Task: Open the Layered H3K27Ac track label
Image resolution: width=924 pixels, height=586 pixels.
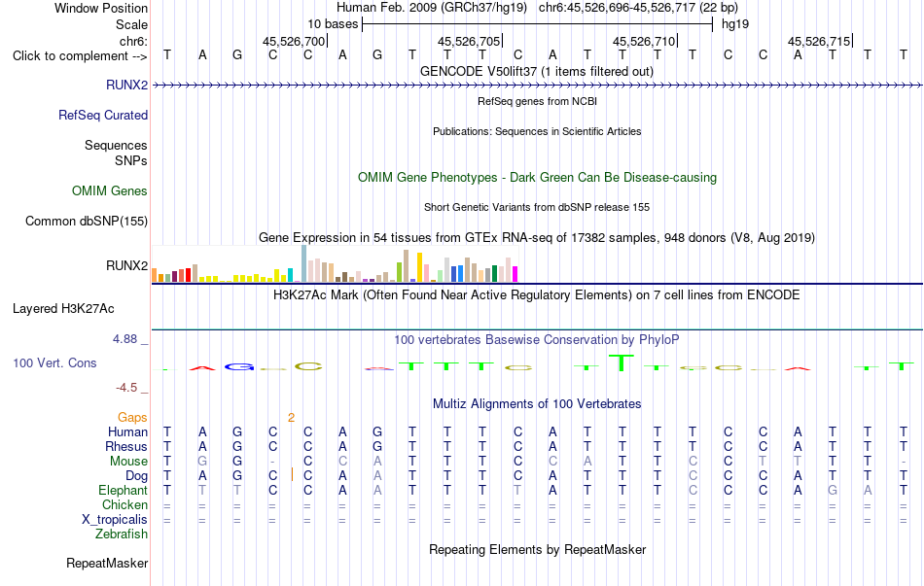Action: click(x=63, y=309)
